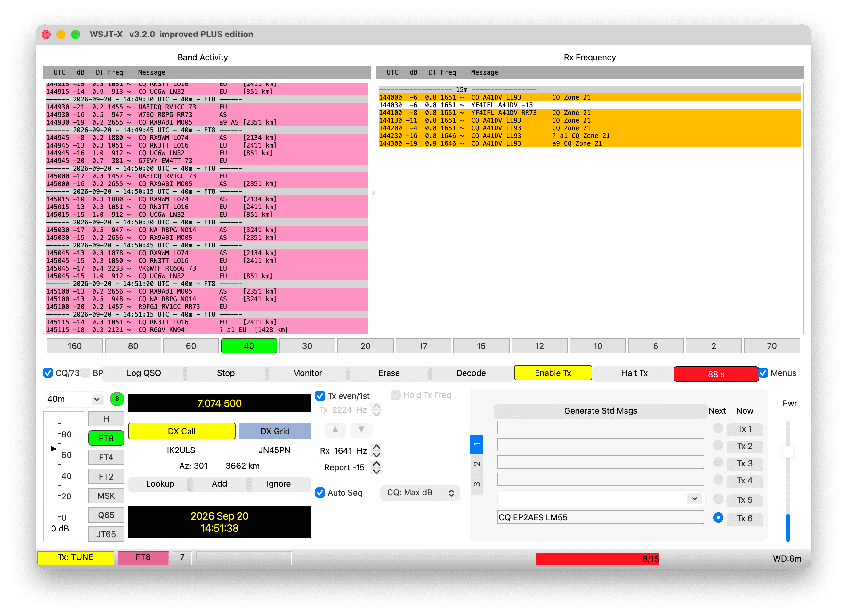Disable the Auto Seq checkbox
This screenshot has height=616, width=847.
320,493
